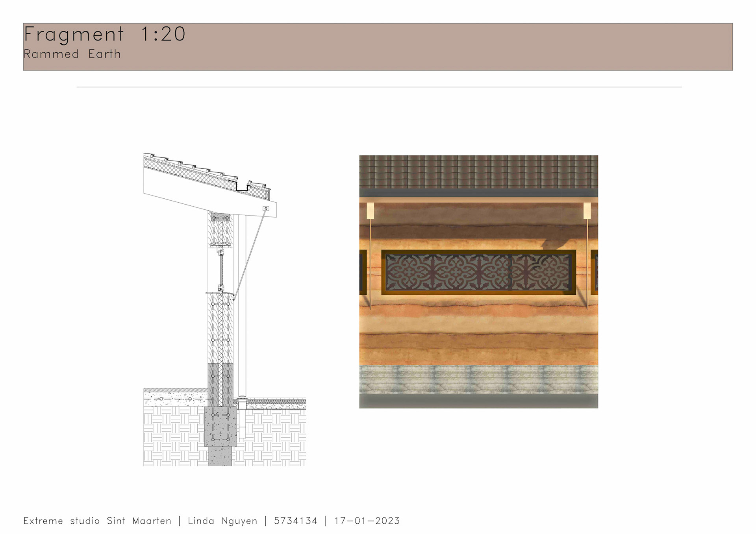
Task: Click the concrete foundation footing
Action: [x=220, y=427]
